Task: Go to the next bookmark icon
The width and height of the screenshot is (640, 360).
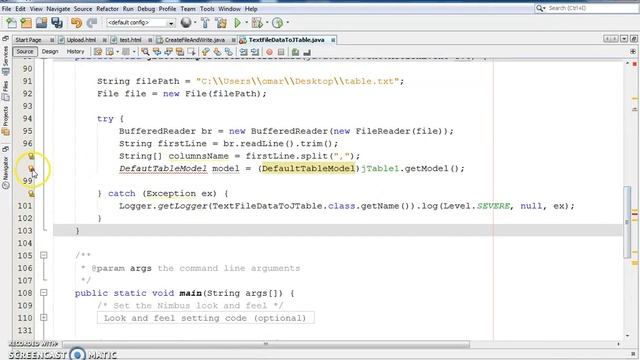Action: [x=217, y=52]
